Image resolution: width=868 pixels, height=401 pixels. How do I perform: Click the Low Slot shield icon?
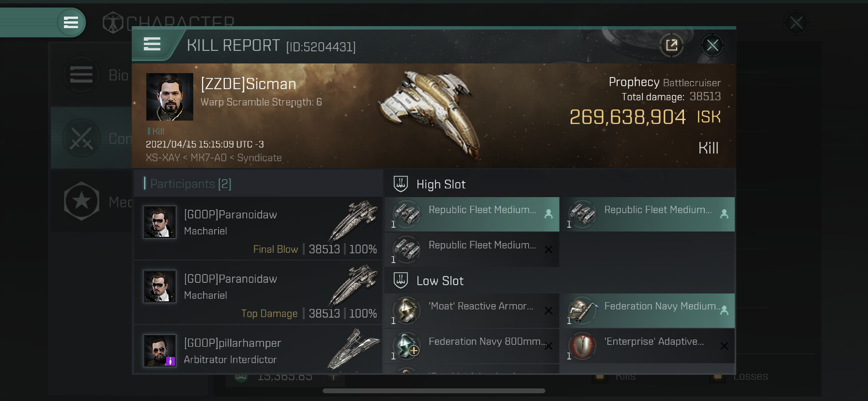(x=401, y=280)
